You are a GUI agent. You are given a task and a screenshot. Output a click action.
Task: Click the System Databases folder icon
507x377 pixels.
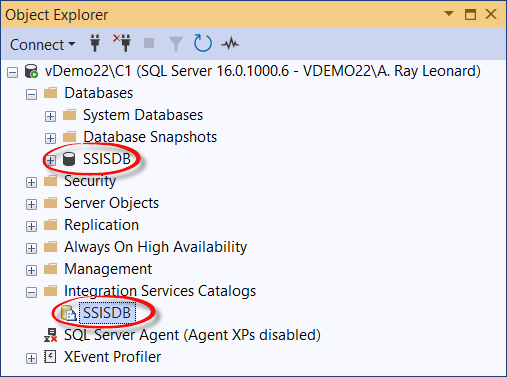[70, 115]
